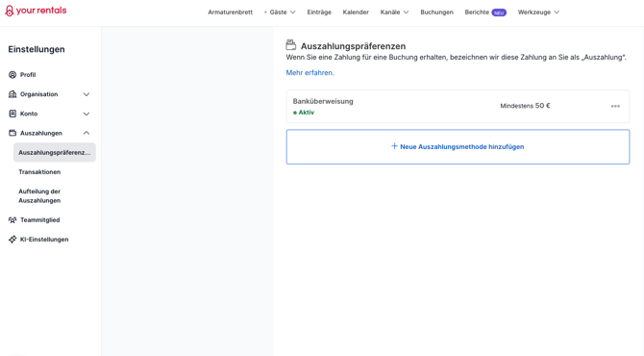Open KI-Einstellungen in settings sidebar
The height and width of the screenshot is (356, 644).
[44, 240]
